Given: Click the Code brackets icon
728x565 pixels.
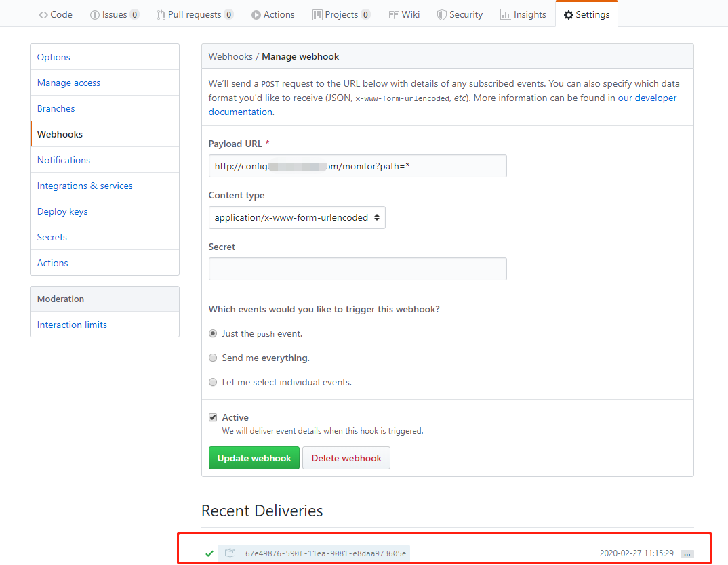Looking at the screenshot, I should click(x=43, y=15).
